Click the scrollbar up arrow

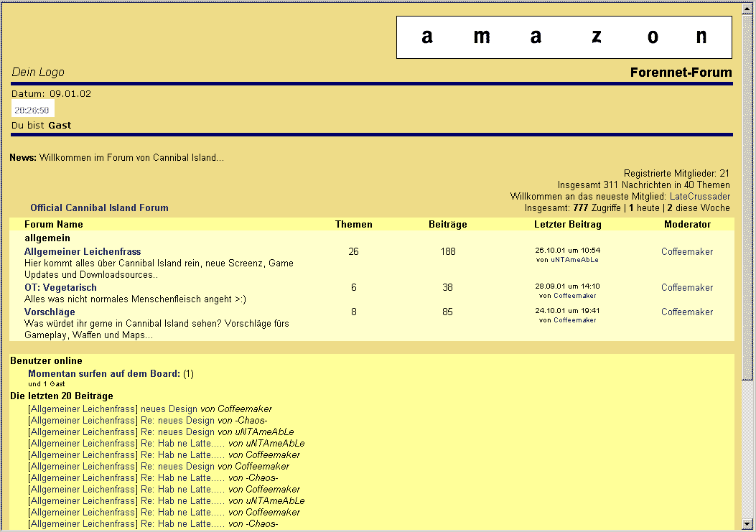point(748,9)
